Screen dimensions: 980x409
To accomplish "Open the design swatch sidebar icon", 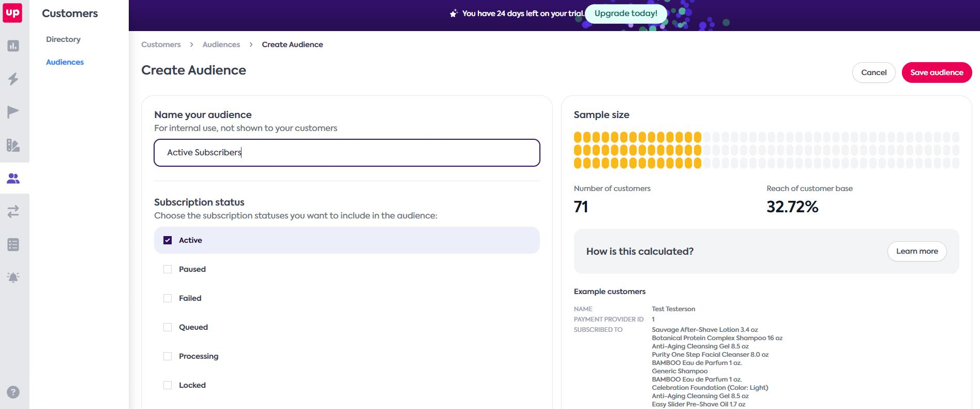I will pyautogui.click(x=13, y=145).
